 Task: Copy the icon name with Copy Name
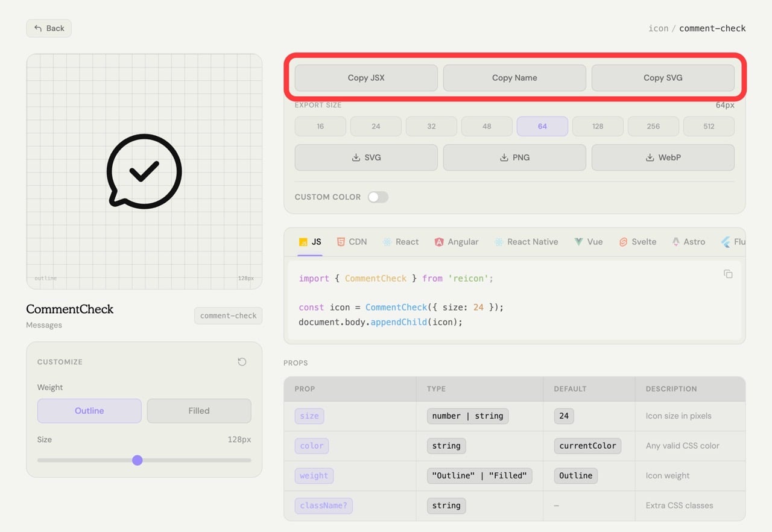click(x=514, y=78)
